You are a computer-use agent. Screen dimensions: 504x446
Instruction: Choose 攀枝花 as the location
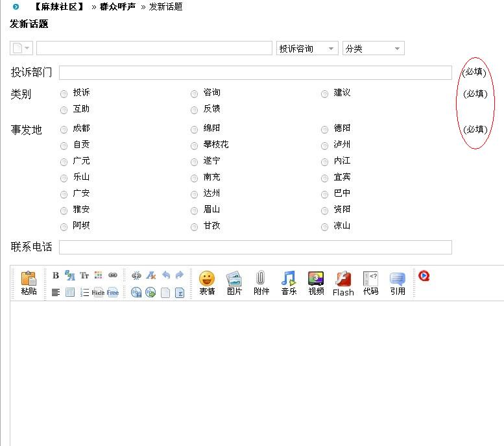[194, 146]
